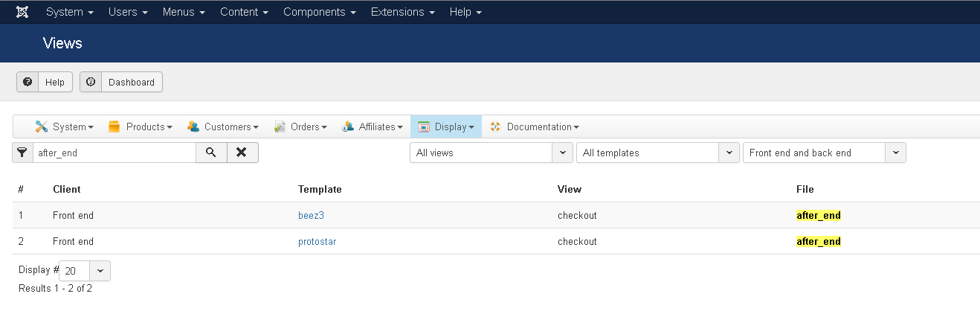This screenshot has width=980, height=314.
Task: Open the Orders menu
Action: pyautogui.click(x=300, y=127)
